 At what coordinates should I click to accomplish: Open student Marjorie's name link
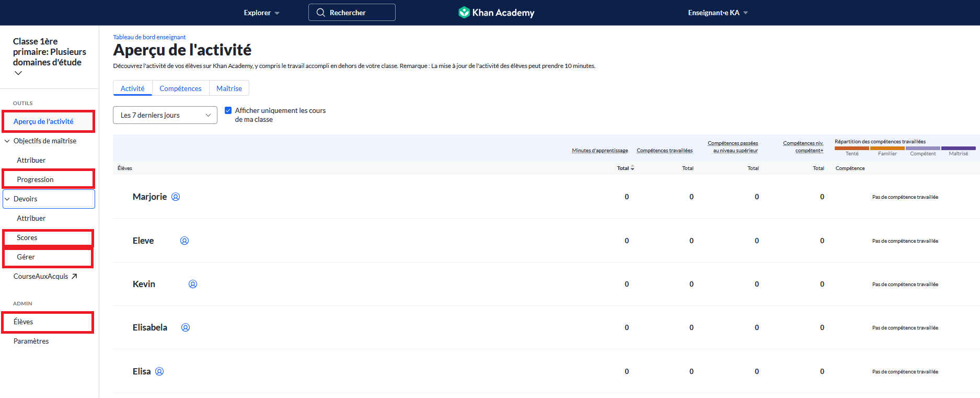tap(150, 197)
